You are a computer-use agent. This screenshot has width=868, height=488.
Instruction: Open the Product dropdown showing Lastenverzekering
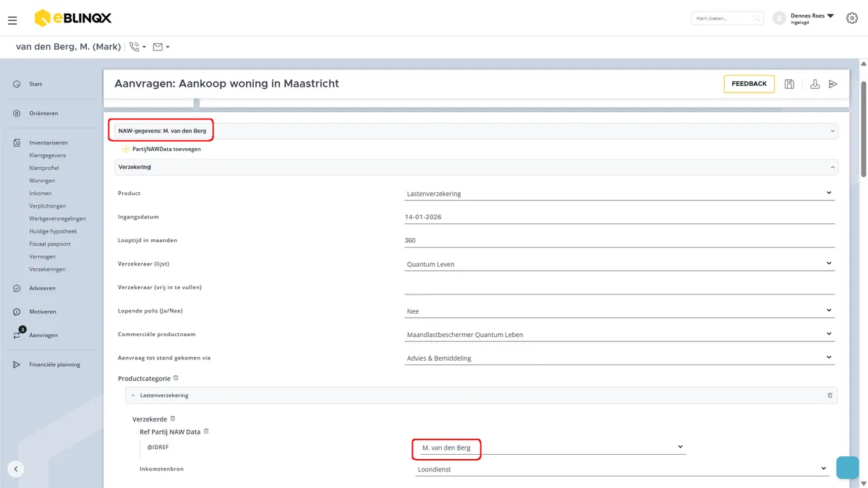pyautogui.click(x=619, y=193)
